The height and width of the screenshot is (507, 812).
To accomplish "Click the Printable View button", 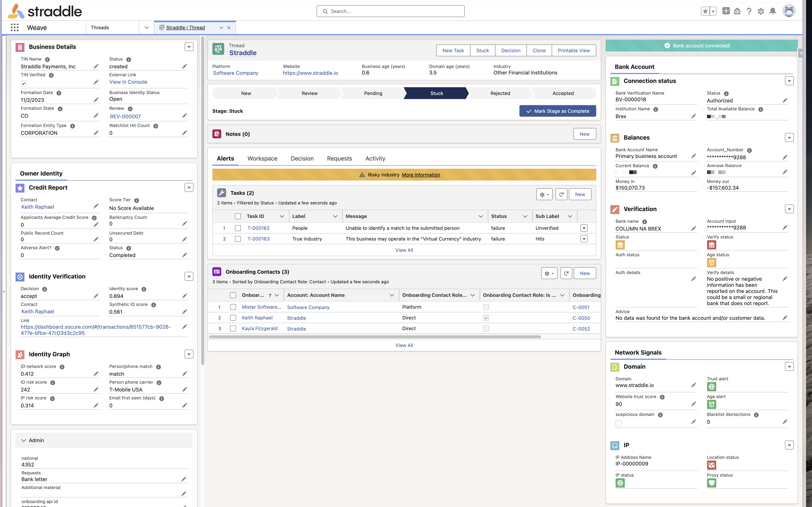I will (574, 51).
